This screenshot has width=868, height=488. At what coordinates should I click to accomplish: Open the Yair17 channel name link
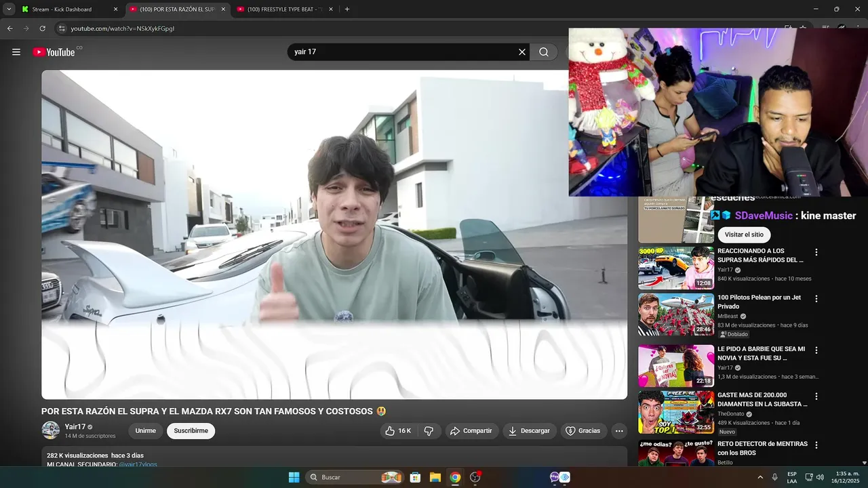[x=75, y=427]
